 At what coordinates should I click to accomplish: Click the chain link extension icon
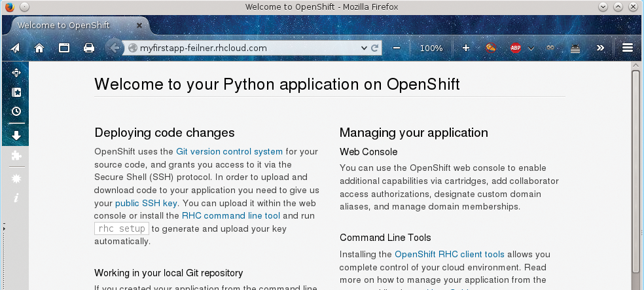point(550,48)
